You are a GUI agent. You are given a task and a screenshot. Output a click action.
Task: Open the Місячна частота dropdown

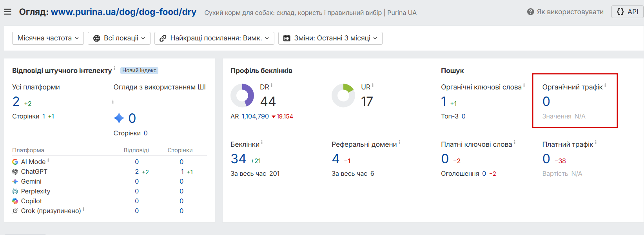click(48, 38)
